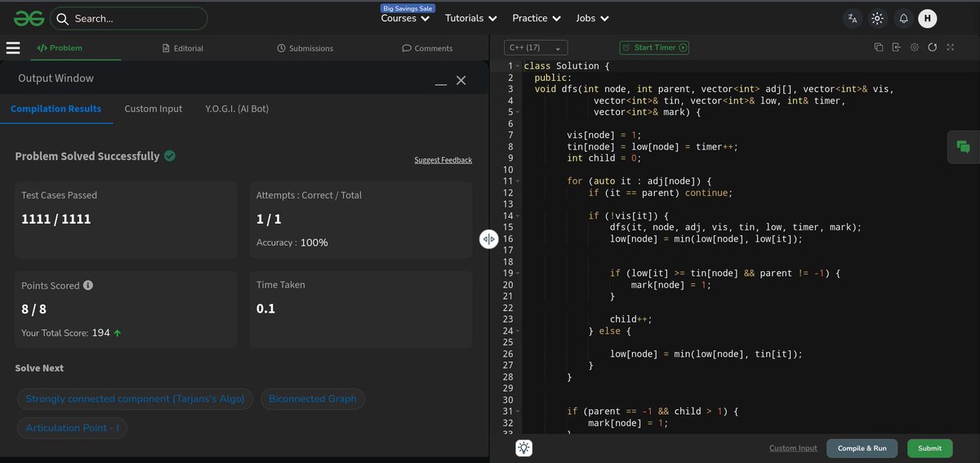
Task: Switch to the Submissions tab
Action: coord(305,48)
